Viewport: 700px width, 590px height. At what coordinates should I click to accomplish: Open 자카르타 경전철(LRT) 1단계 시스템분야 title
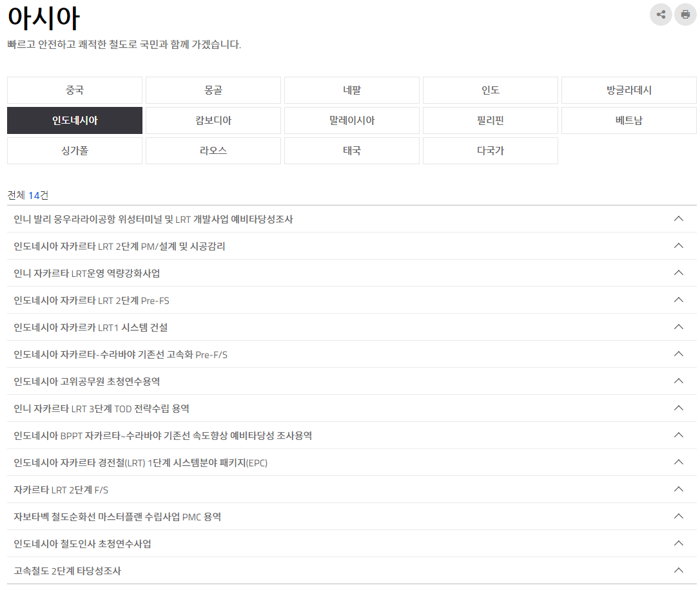[141, 462]
